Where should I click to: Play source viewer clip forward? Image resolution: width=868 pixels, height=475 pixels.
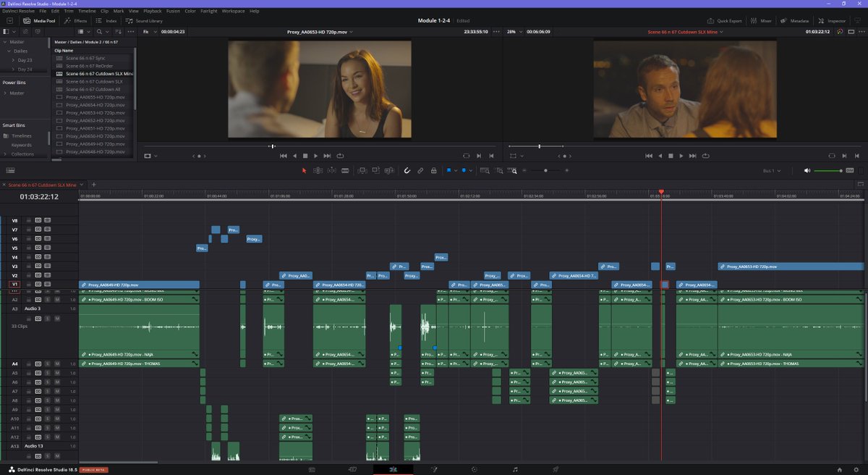click(x=316, y=156)
